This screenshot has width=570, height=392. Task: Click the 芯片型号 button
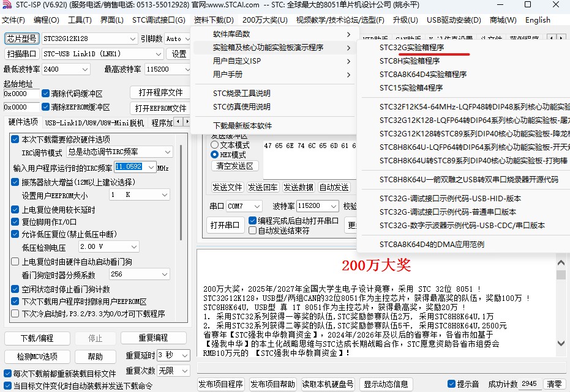[21, 39]
